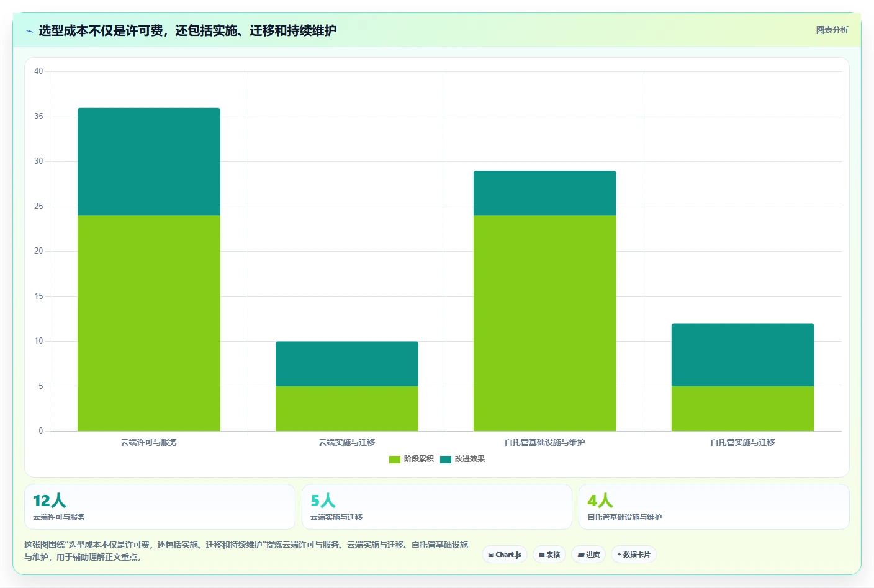Click the 进度 tag icon

coord(581,555)
